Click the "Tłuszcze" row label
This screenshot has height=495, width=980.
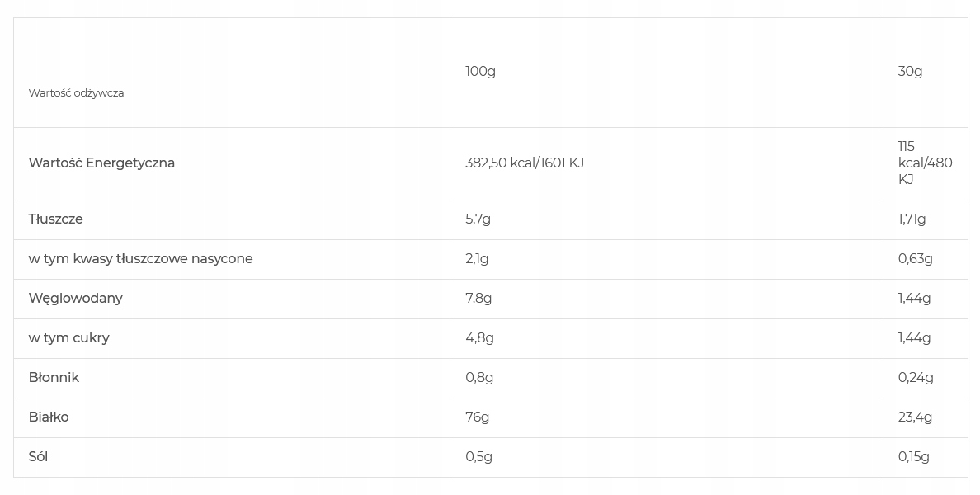point(56,219)
